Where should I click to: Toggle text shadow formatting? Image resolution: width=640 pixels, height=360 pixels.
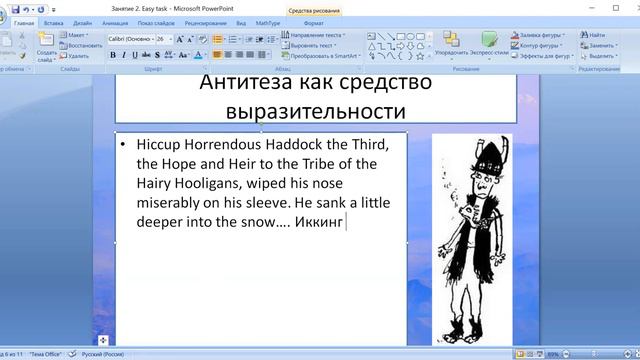[157, 55]
